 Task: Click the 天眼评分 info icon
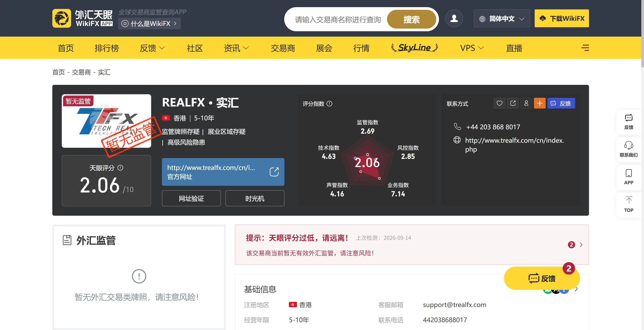[120, 168]
